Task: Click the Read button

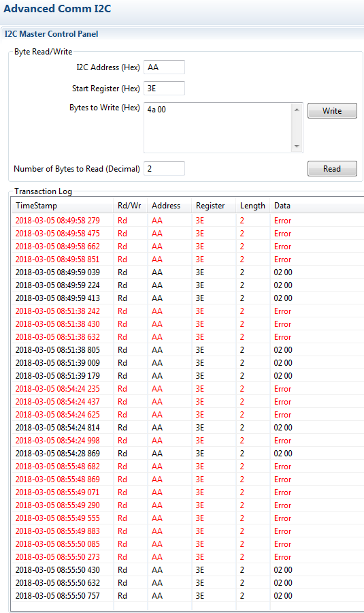Action: [332, 168]
